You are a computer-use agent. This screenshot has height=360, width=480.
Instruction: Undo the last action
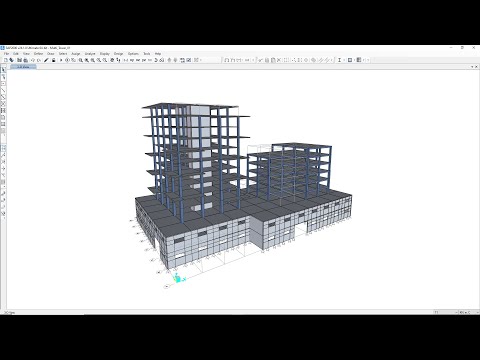point(33,60)
